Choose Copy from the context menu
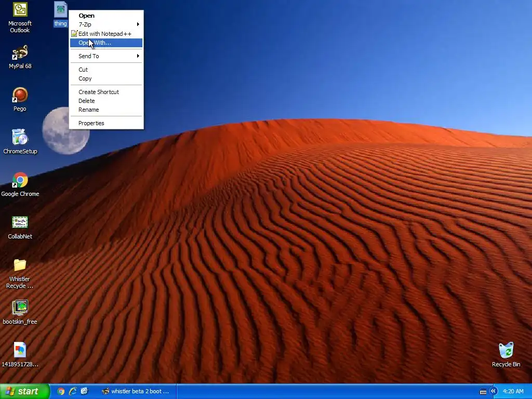This screenshot has width=532, height=399. [x=106, y=78]
